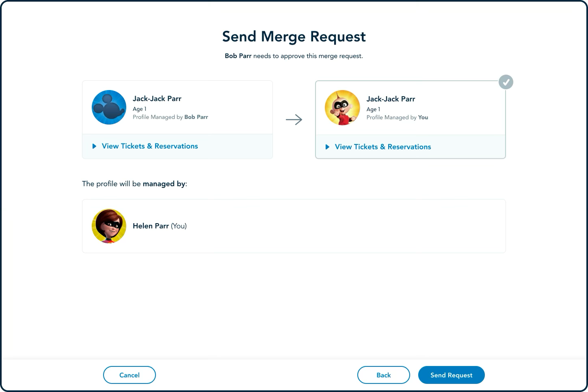
Task: Click the Mickey silhouette avatar on Bob's Jack-Jack profile
Action: point(109,107)
